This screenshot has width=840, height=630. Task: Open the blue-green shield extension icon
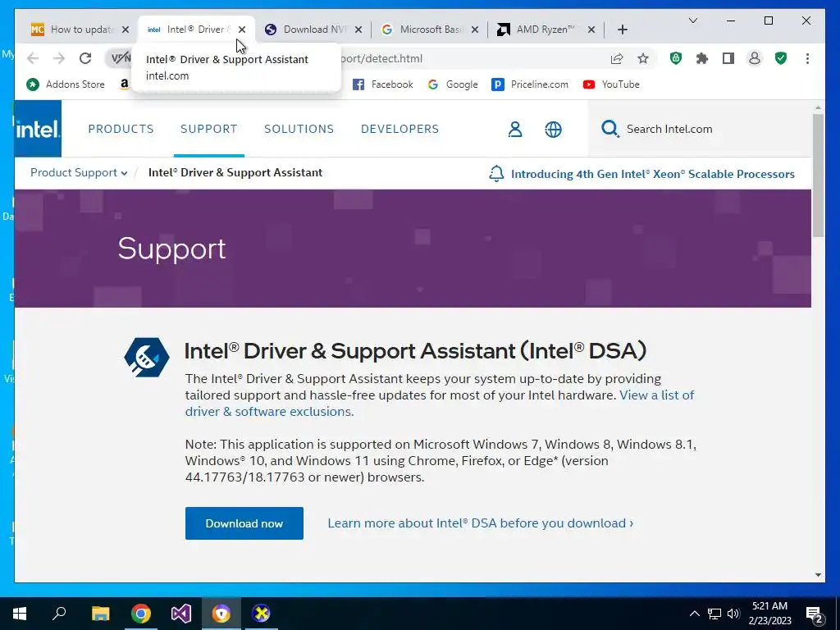coord(676,58)
